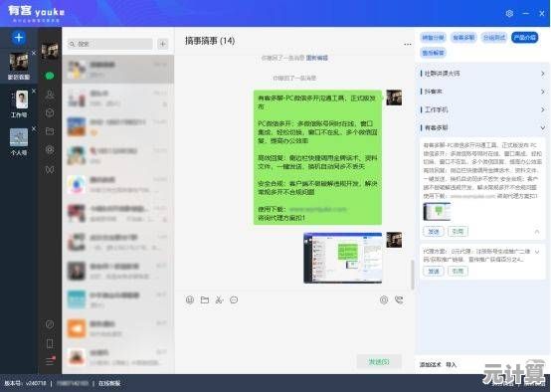The image size is (551, 392).
Task: Click 引用 on the 有客多聊 script card
Action: (x=458, y=232)
